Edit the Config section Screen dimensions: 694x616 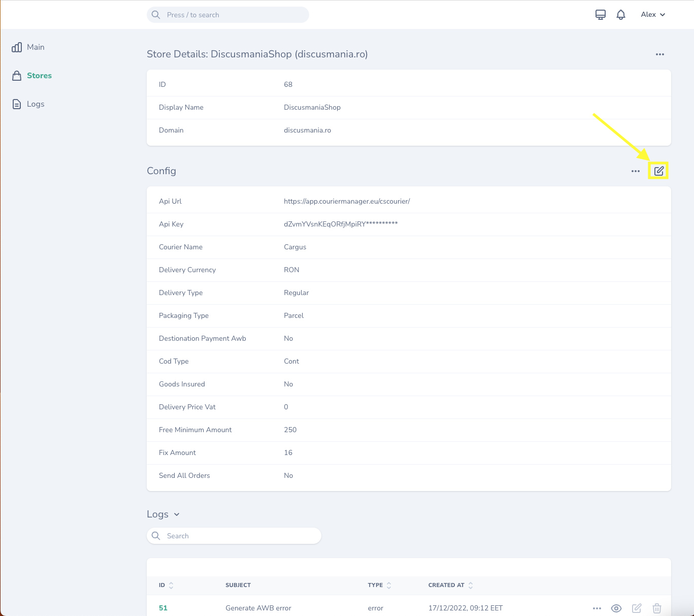pos(659,171)
